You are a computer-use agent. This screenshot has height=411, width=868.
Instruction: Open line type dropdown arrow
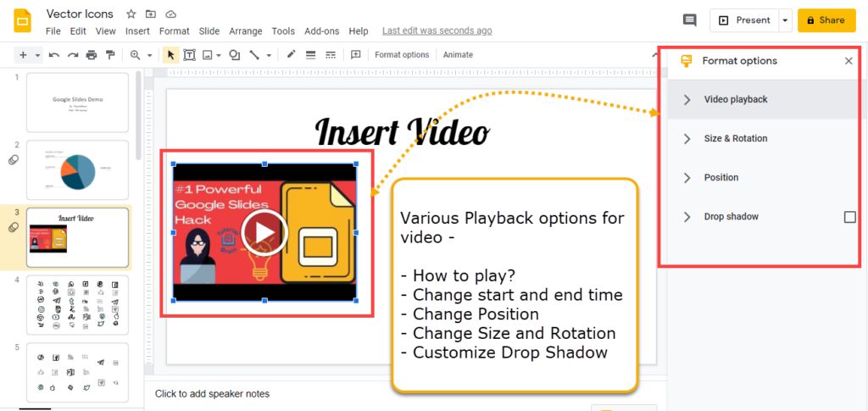(269, 55)
